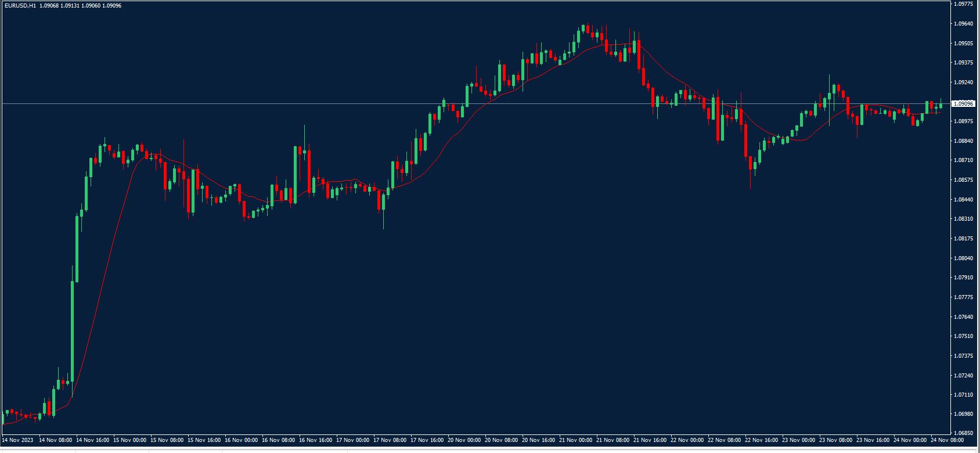Select the current price tag 1.09096 on axis

click(964, 103)
